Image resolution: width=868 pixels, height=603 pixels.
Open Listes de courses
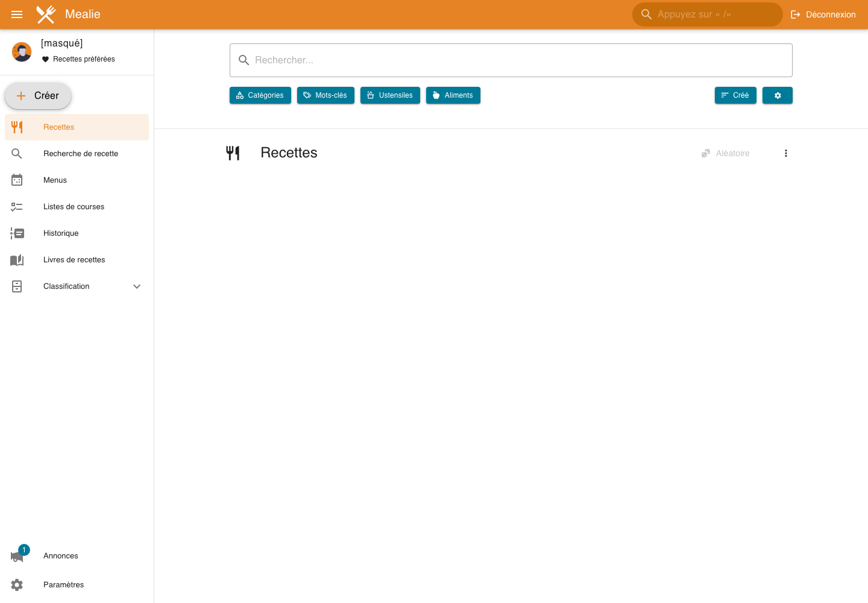tap(77, 207)
